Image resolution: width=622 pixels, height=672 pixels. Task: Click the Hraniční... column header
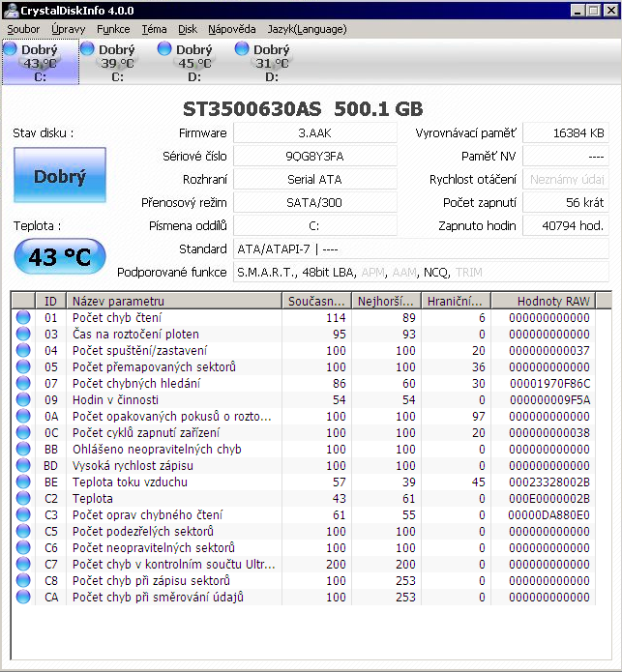point(457,301)
